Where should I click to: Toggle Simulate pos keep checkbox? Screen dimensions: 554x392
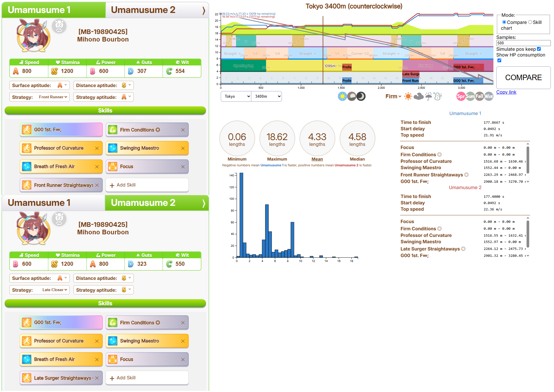[x=539, y=49]
